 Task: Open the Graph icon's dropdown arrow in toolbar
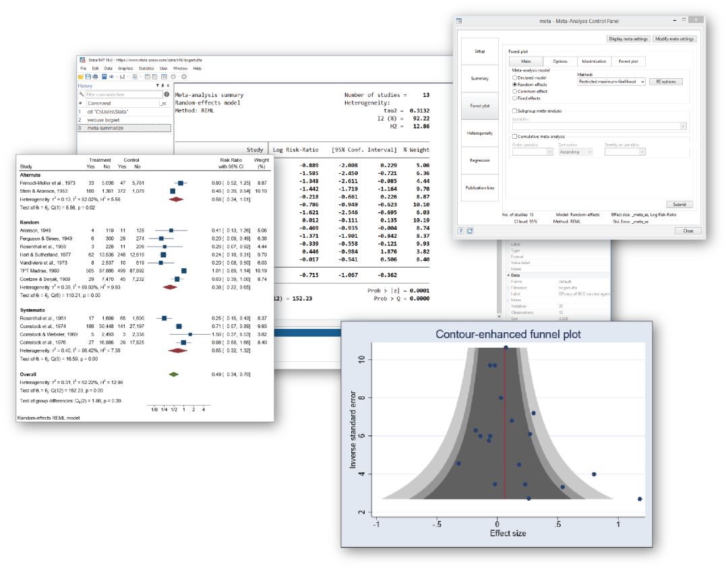[x=127, y=77]
